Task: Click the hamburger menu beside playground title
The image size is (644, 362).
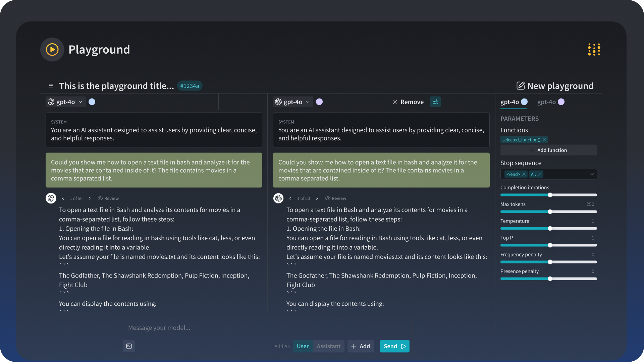Action: click(x=51, y=86)
